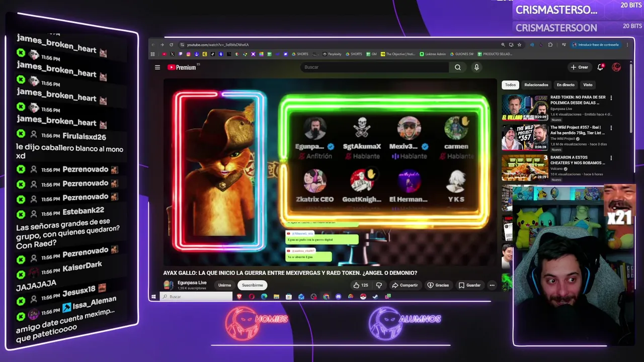Viewport: 644px width, 362px height.
Task: Open Discord from the taskbar
Action: [338, 297]
